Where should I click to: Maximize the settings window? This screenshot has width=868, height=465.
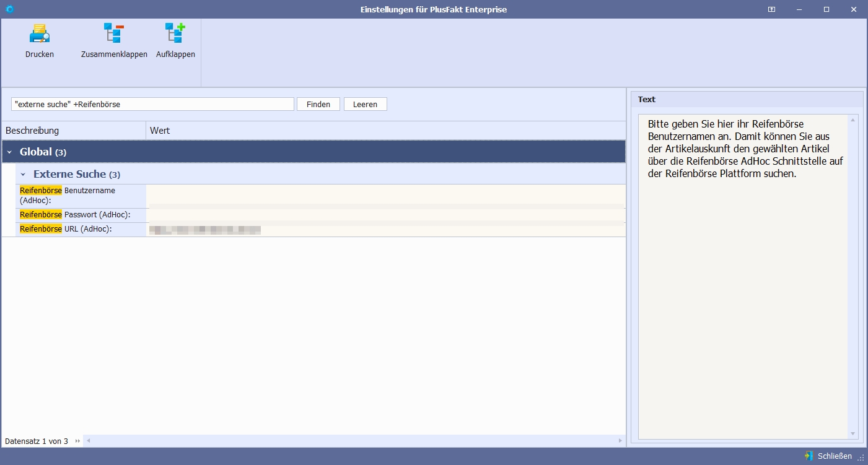click(x=826, y=9)
